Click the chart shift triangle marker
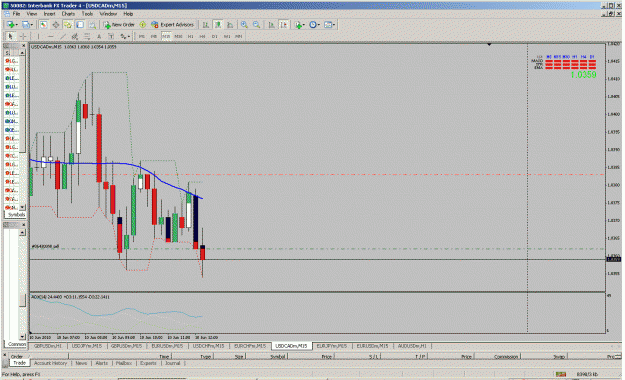The height and width of the screenshot is (380, 625). pos(489,45)
